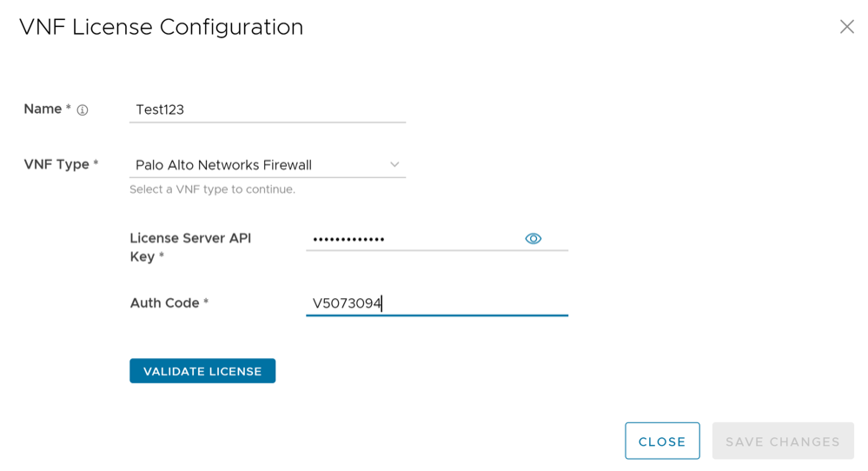Screen dimensions: 868x471
Task: Click into the Auth Code field
Action: 469,303
